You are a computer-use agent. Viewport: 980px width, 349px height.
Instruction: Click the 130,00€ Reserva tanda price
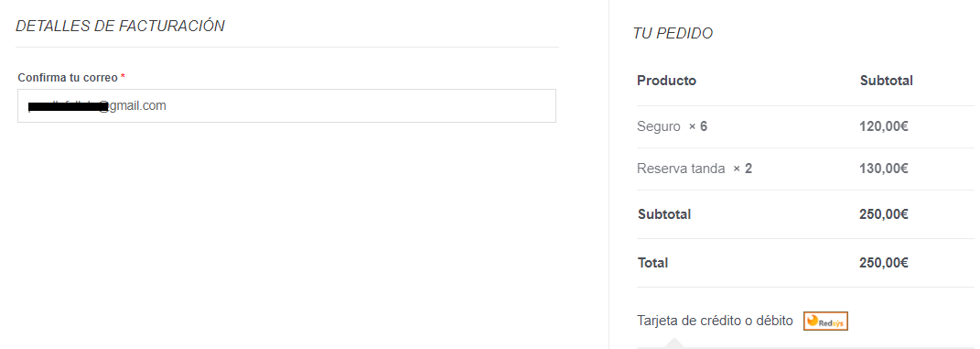point(884,169)
